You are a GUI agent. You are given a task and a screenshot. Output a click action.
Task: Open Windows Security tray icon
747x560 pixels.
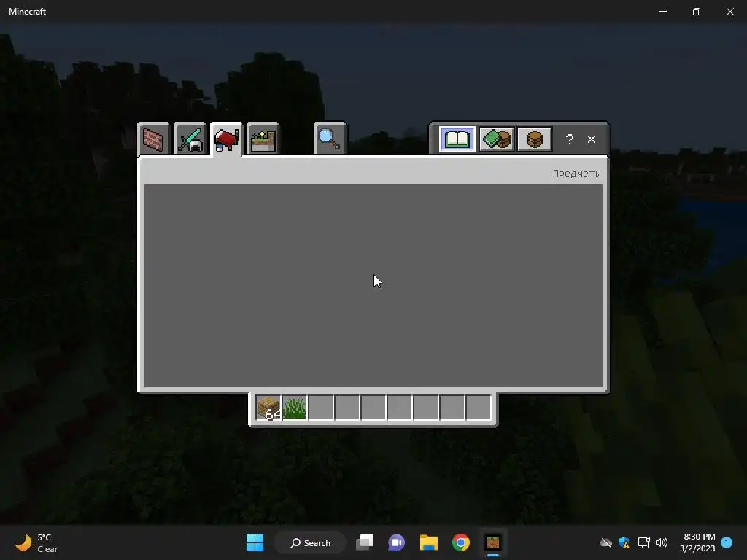624,542
